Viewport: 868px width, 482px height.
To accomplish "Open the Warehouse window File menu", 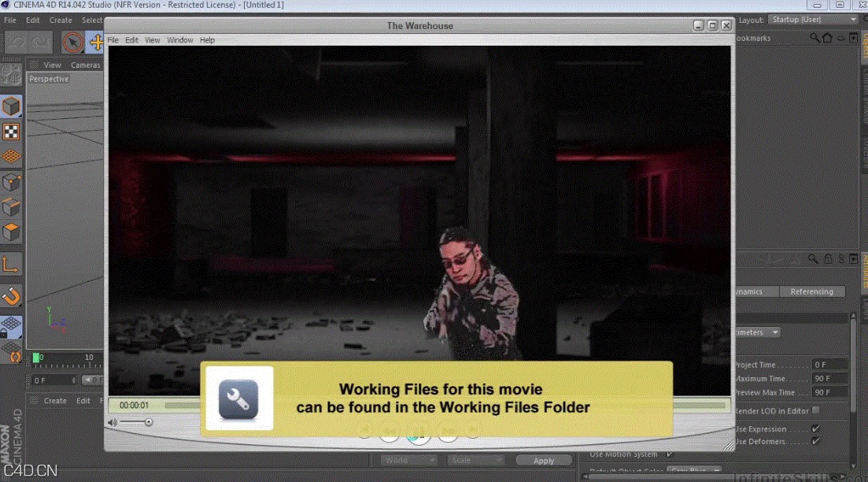I will click(x=113, y=40).
